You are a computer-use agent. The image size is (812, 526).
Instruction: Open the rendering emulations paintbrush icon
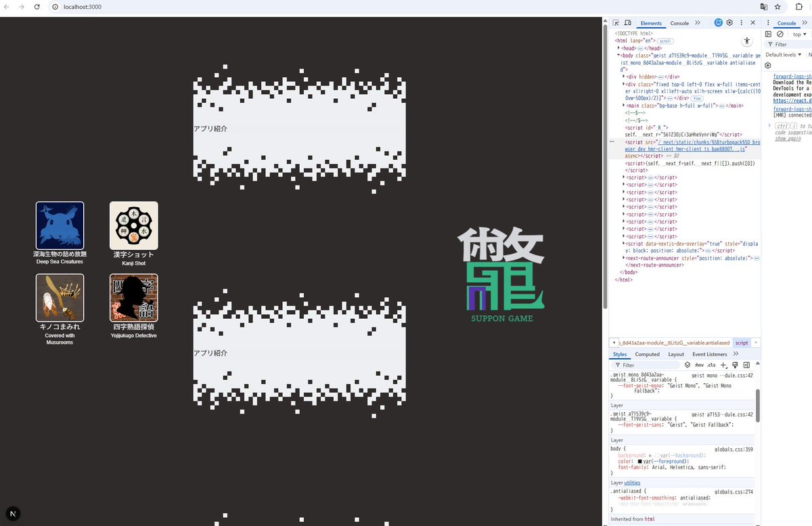coord(735,365)
